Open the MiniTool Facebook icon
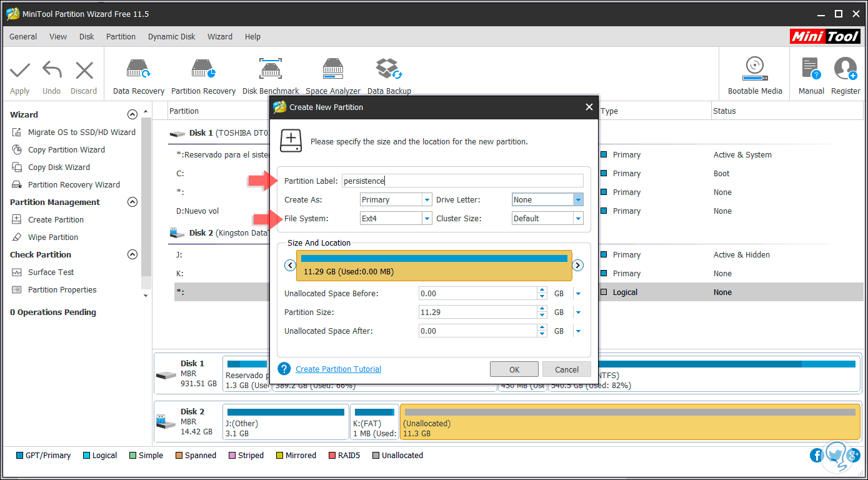 (x=816, y=455)
